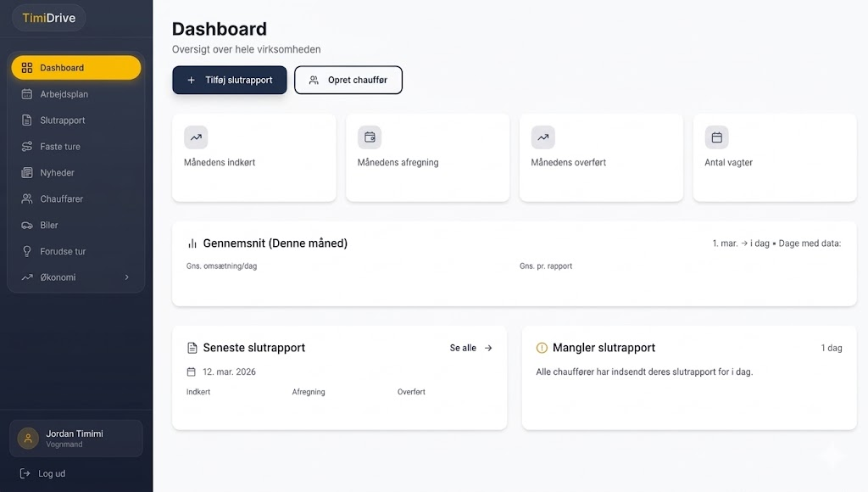This screenshot has width=868, height=492.
Task: Open the Slutrapport page from sidebar
Action: (75, 120)
